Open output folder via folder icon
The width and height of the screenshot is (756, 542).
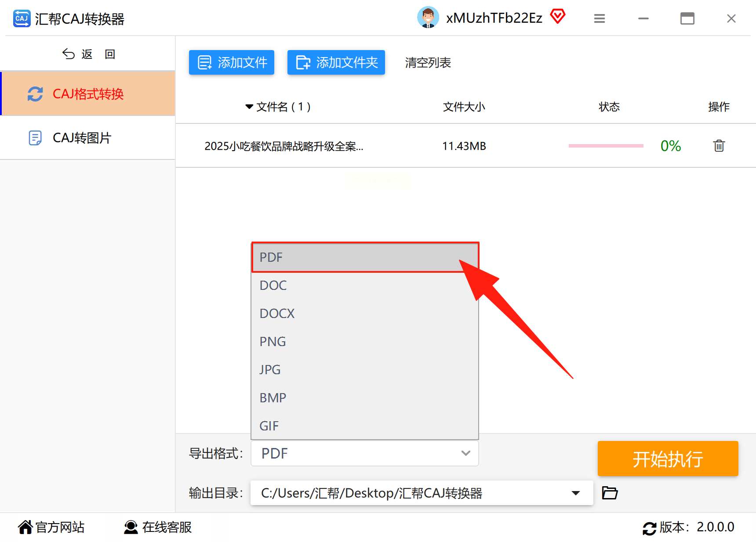[610, 493]
